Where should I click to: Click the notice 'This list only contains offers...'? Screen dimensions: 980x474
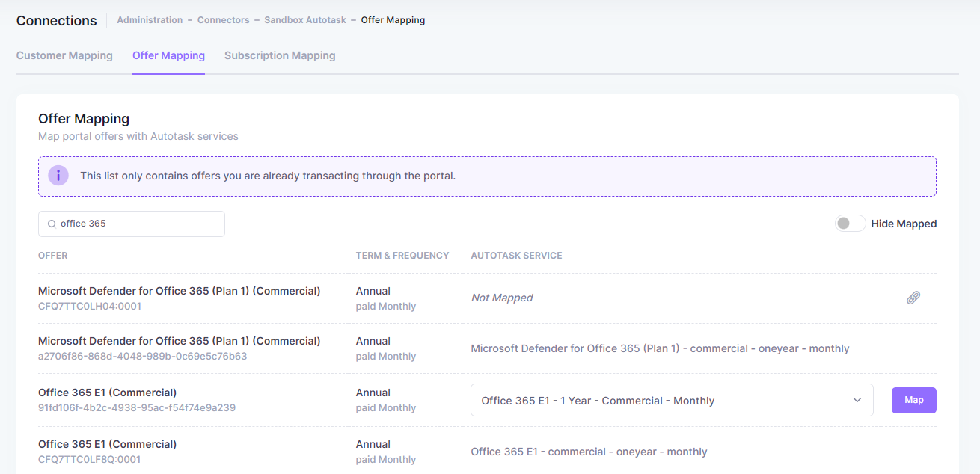[268, 176]
